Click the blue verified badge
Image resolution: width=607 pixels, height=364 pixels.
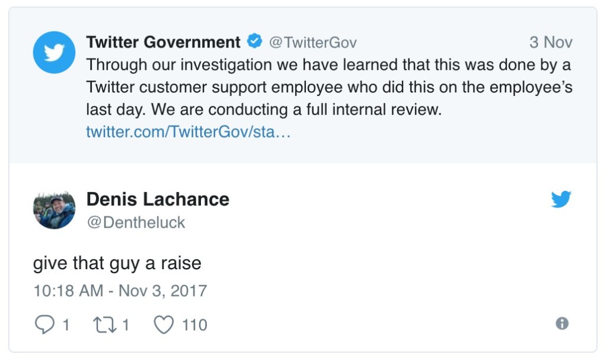(255, 42)
